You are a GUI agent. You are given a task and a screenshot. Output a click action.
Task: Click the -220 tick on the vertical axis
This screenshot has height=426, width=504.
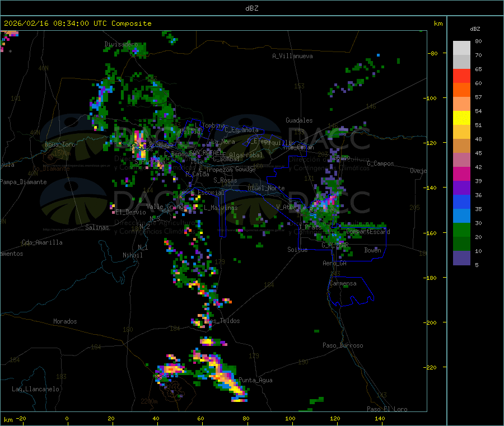431,368
